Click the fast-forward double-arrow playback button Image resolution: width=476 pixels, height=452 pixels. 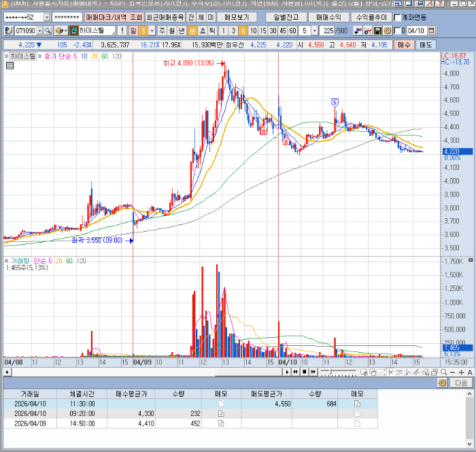pos(313,372)
